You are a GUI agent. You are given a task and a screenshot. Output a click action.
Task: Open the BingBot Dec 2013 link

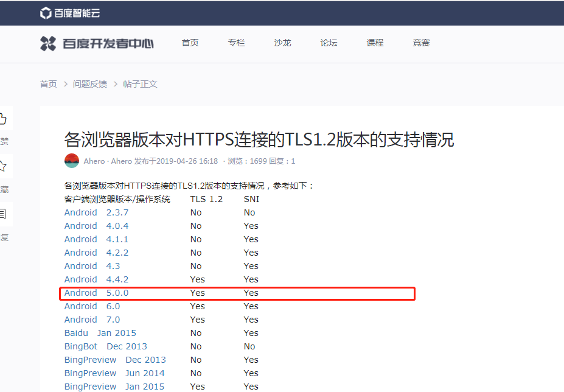[x=106, y=346]
